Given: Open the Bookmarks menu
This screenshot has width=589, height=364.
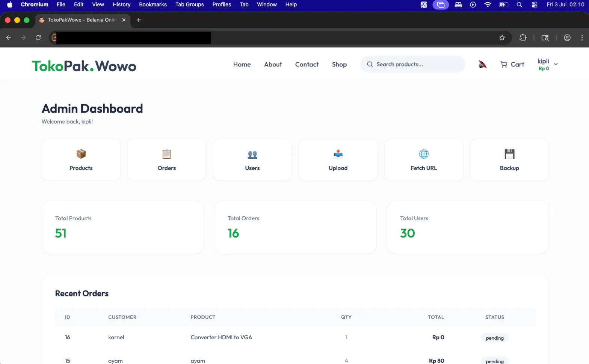Looking at the screenshot, I should (153, 5).
